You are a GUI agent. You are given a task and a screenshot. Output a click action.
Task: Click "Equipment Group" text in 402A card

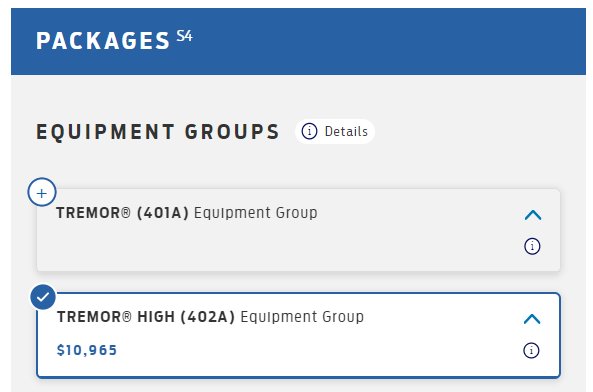click(x=302, y=317)
